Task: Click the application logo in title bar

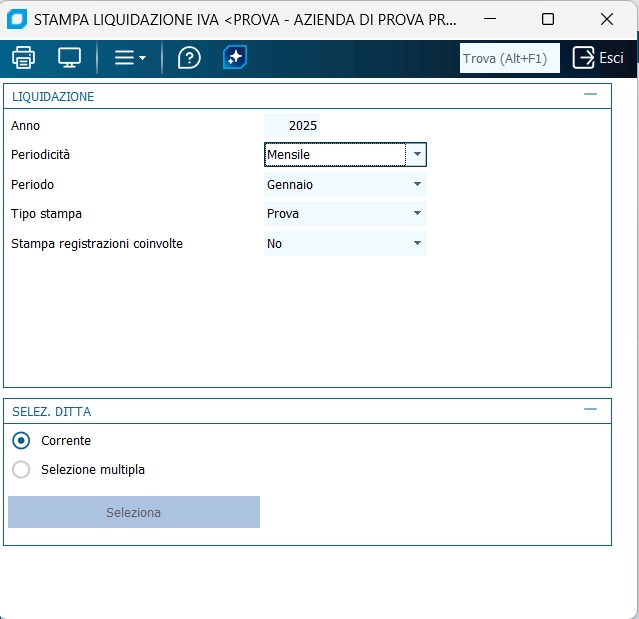Action: (17, 19)
